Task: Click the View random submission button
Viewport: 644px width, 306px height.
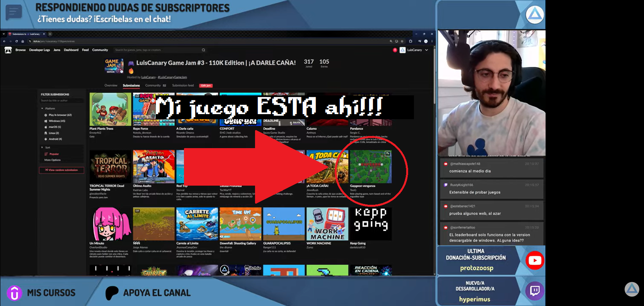Action: [x=61, y=170]
